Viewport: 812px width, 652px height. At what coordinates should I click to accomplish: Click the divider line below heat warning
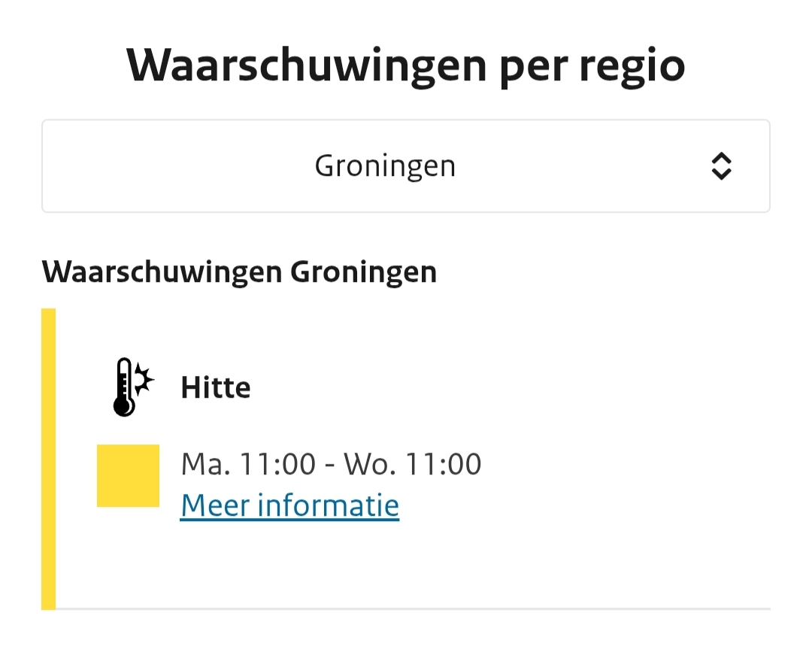(413, 608)
